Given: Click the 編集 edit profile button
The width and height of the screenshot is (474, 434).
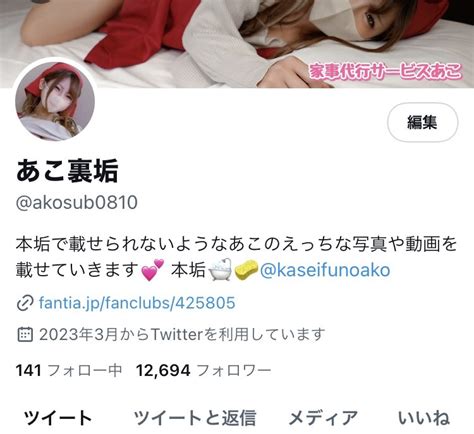Looking at the screenshot, I should tap(422, 122).
